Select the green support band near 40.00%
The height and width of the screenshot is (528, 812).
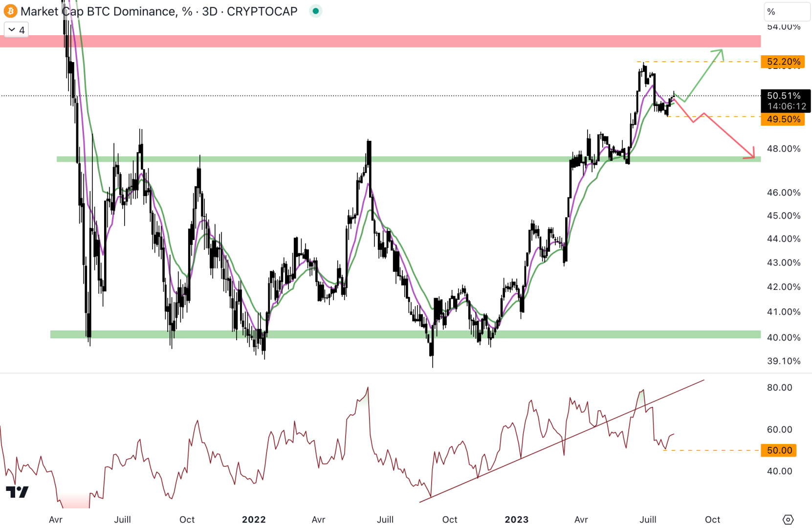[406, 334]
